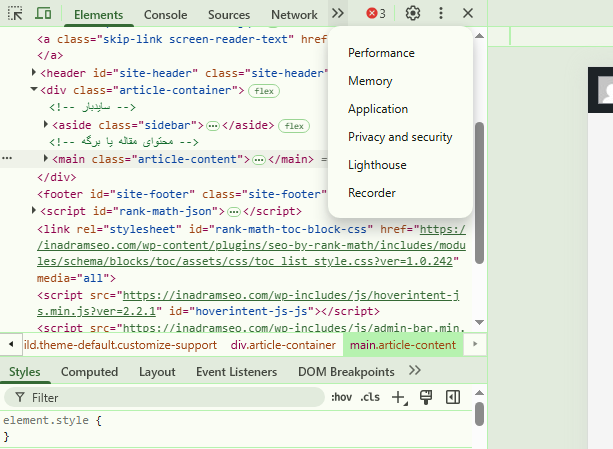The height and width of the screenshot is (449, 613).
Task: Expand the main article-content node
Action: [45, 158]
